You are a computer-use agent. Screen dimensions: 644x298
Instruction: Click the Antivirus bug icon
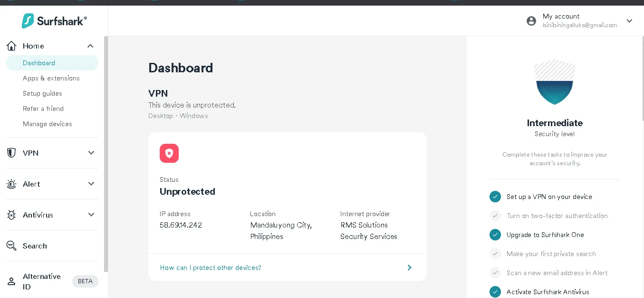(x=11, y=215)
